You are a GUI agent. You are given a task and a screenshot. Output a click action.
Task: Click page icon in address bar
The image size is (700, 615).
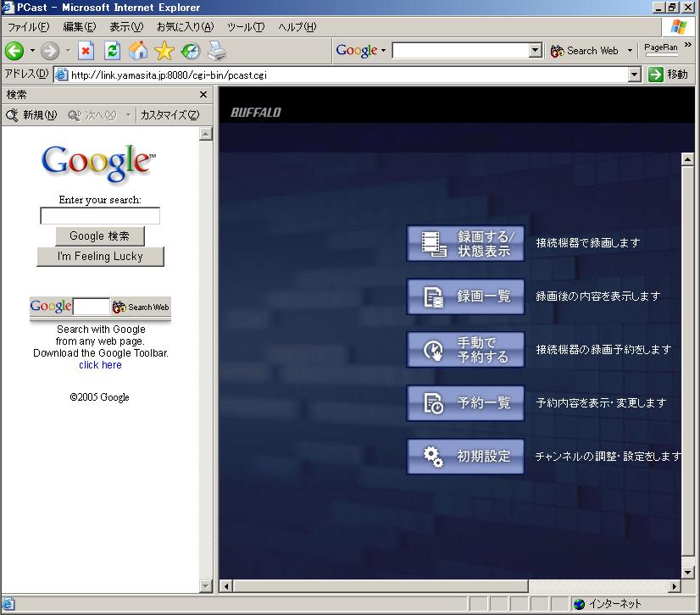(62, 75)
